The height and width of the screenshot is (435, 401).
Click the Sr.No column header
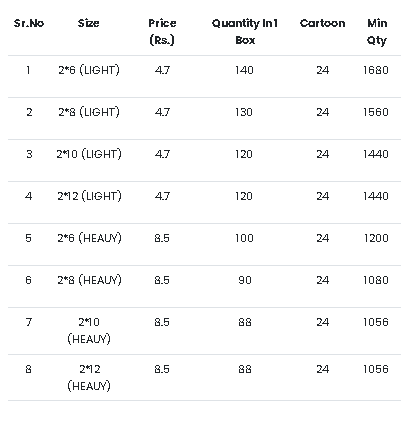coord(29,23)
